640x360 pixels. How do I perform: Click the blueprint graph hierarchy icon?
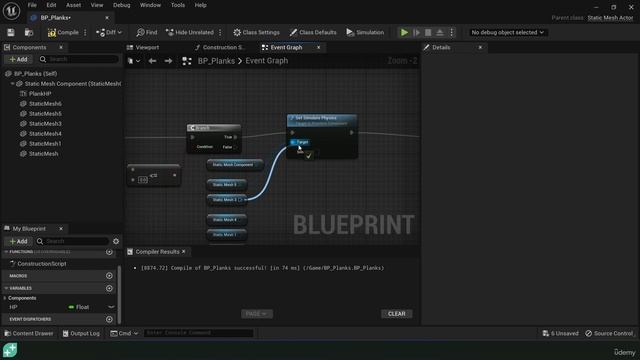coord(187,61)
